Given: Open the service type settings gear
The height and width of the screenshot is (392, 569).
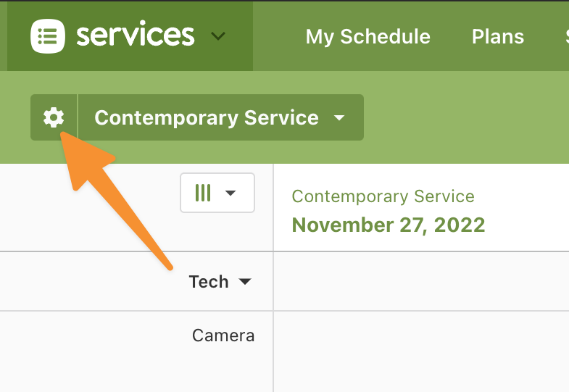Looking at the screenshot, I should (54, 117).
